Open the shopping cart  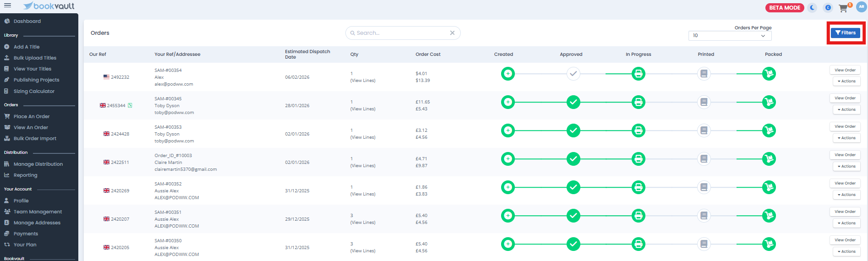pyautogui.click(x=843, y=8)
